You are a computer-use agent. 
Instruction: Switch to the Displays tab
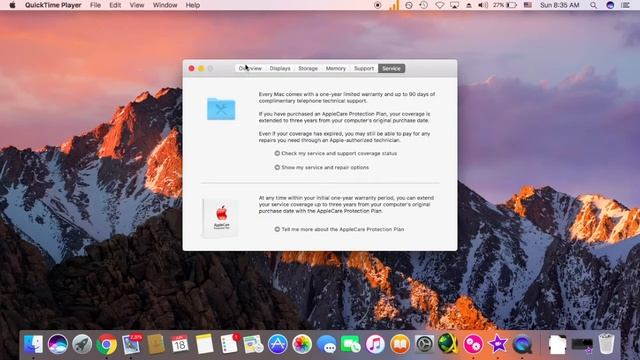point(280,68)
